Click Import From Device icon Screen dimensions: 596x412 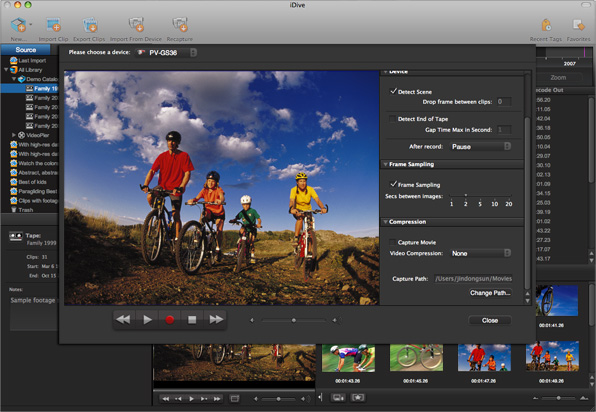click(136, 25)
